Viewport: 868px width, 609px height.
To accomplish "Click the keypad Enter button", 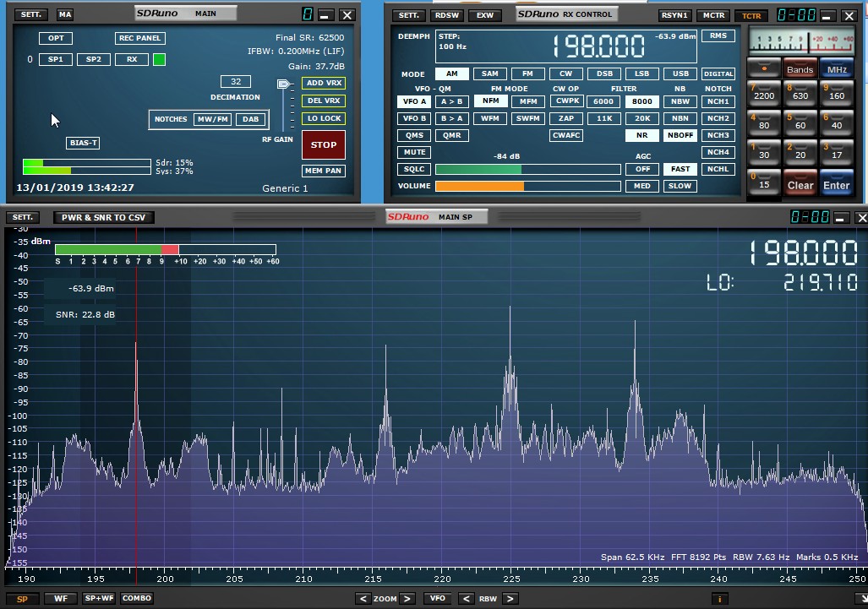I will point(837,183).
